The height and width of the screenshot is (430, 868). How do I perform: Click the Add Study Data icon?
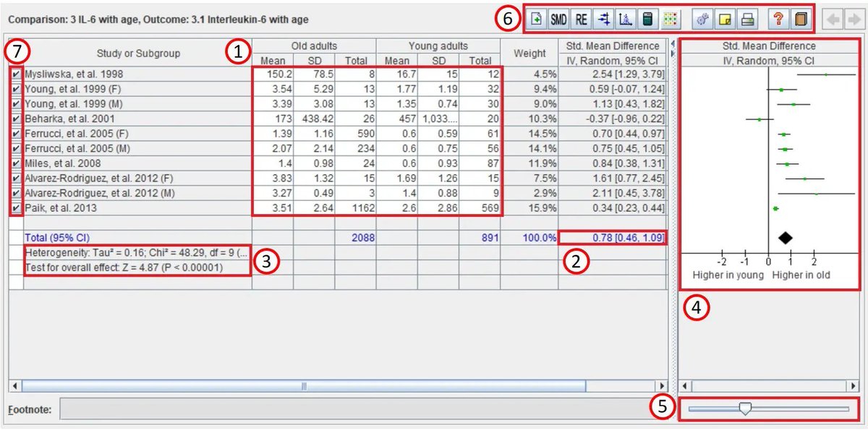pyautogui.click(x=537, y=20)
